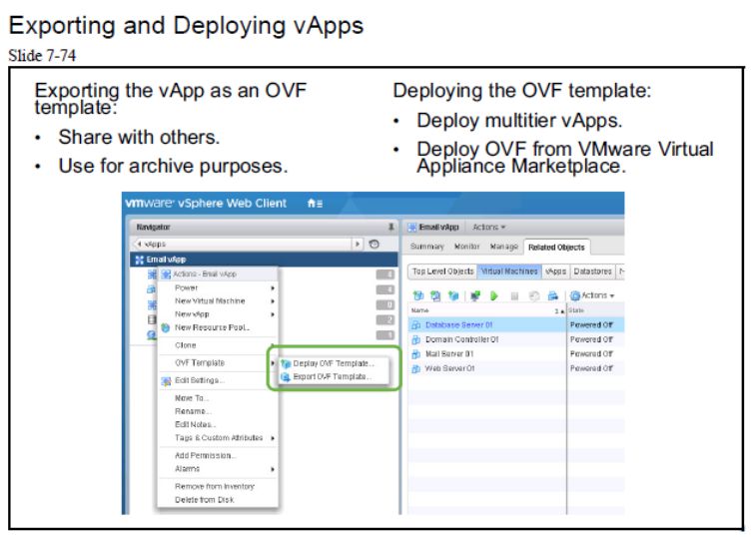
Task: Open the toolbar Actions gear dropdown
Action: [592, 295]
